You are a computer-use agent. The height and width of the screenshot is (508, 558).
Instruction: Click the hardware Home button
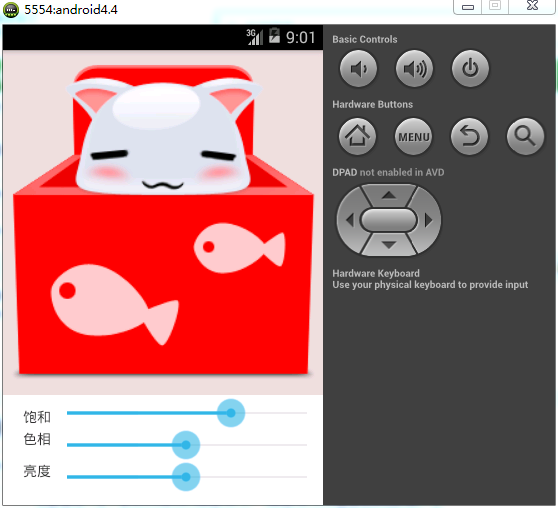point(357,136)
